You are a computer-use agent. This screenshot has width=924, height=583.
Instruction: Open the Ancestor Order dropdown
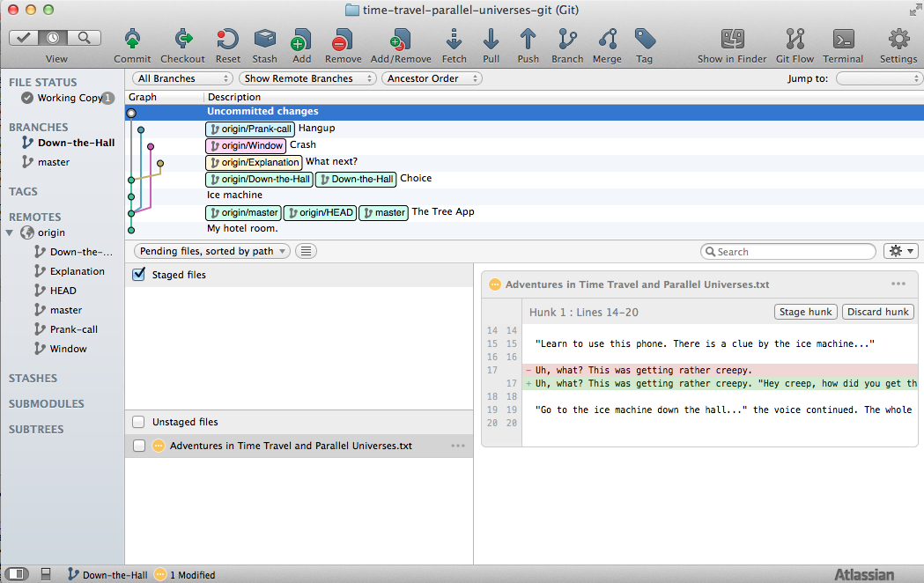click(x=432, y=78)
